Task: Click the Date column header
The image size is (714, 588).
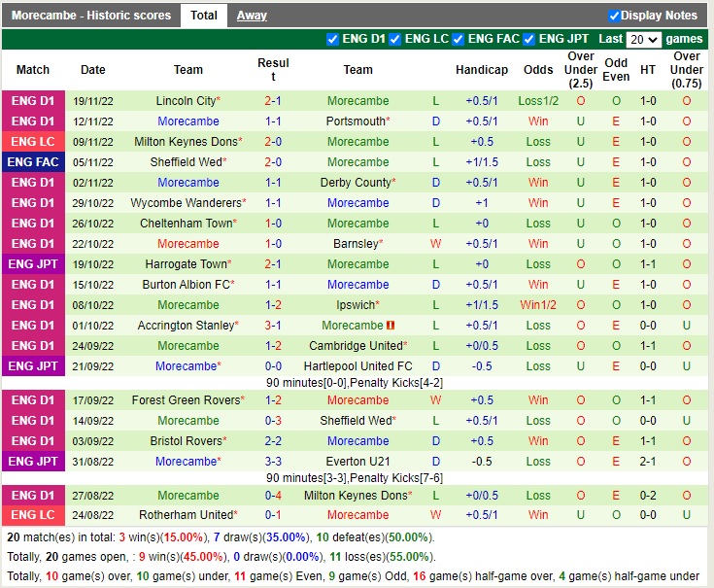Action: click(93, 70)
